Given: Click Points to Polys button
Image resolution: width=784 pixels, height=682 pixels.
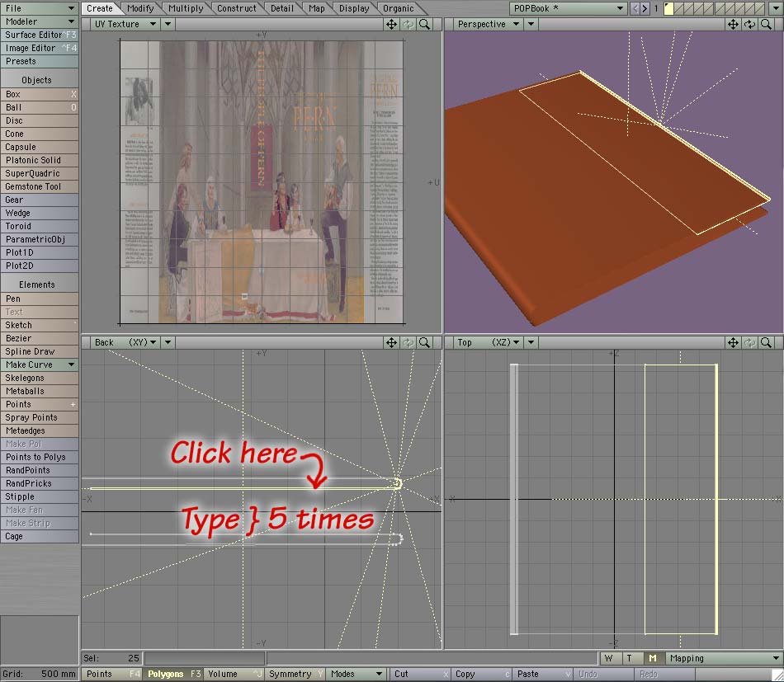Looking at the screenshot, I should (x=39, y=457).
